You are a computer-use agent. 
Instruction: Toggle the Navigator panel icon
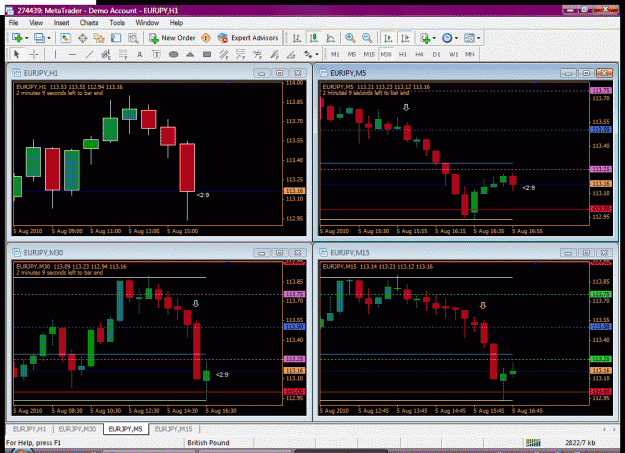pos(99,38)
